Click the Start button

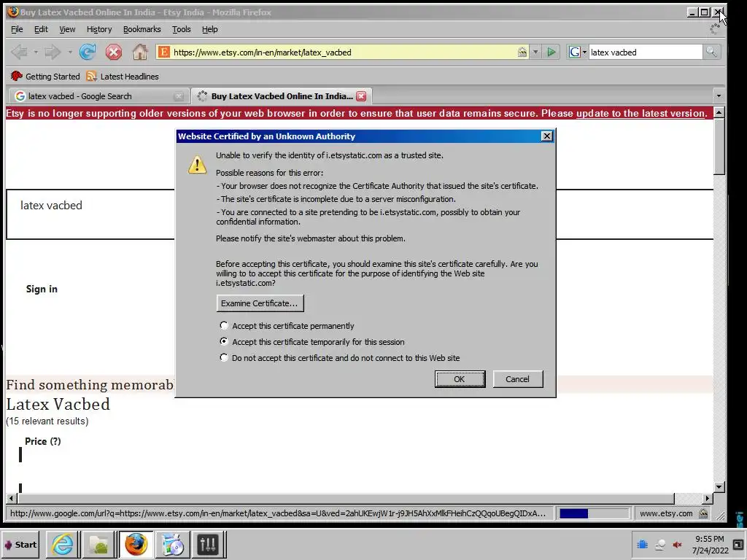click(x=20, y=544)
